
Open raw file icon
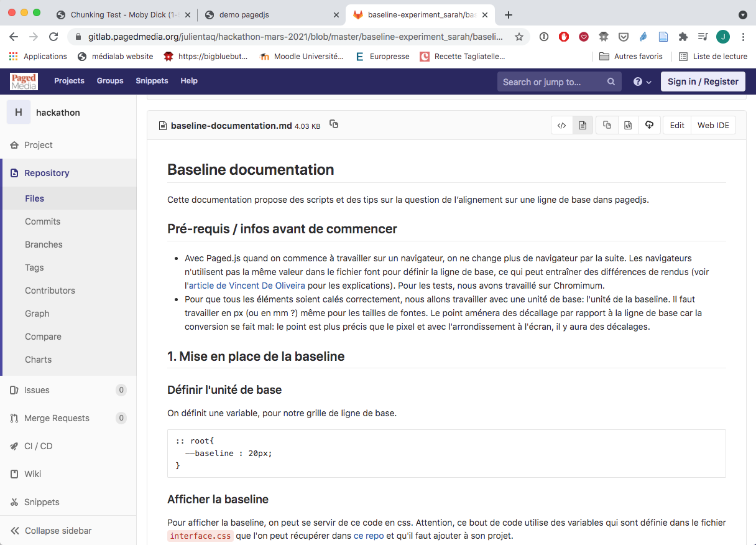pyautogui.click(x=628, y=126)
